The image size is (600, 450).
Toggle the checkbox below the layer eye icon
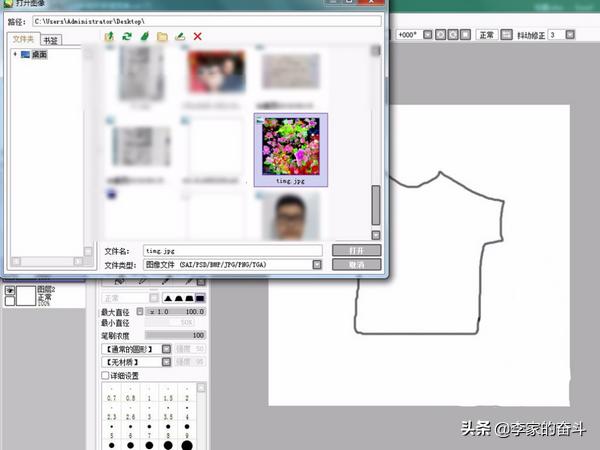pos(11,299)
